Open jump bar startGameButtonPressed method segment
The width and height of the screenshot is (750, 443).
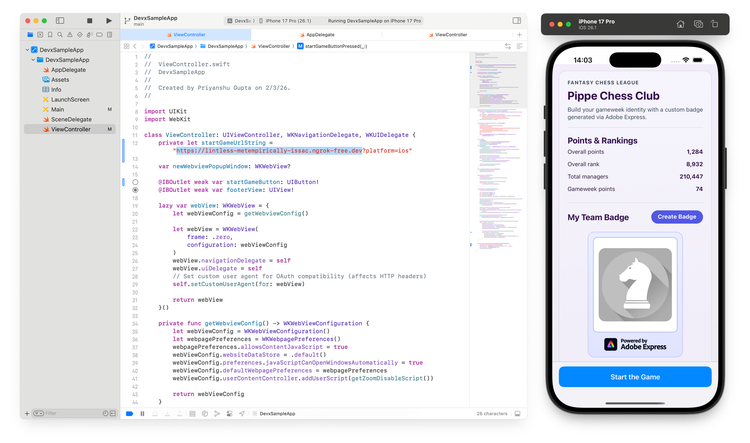tap(332, 46)
